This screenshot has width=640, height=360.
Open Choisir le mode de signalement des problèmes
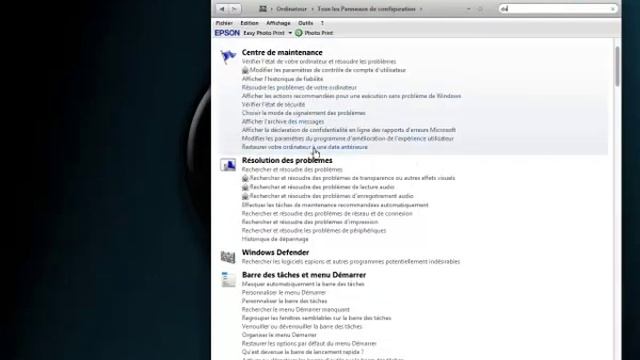point(304,113)
